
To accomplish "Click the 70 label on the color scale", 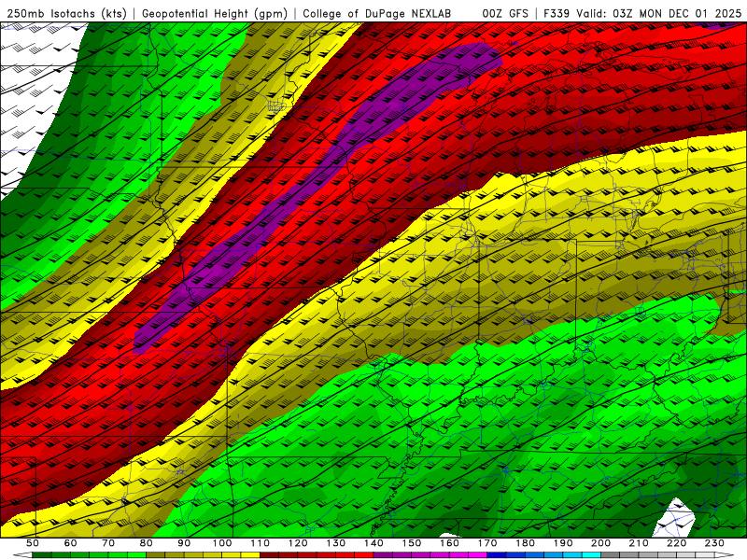I will (107, 543).
